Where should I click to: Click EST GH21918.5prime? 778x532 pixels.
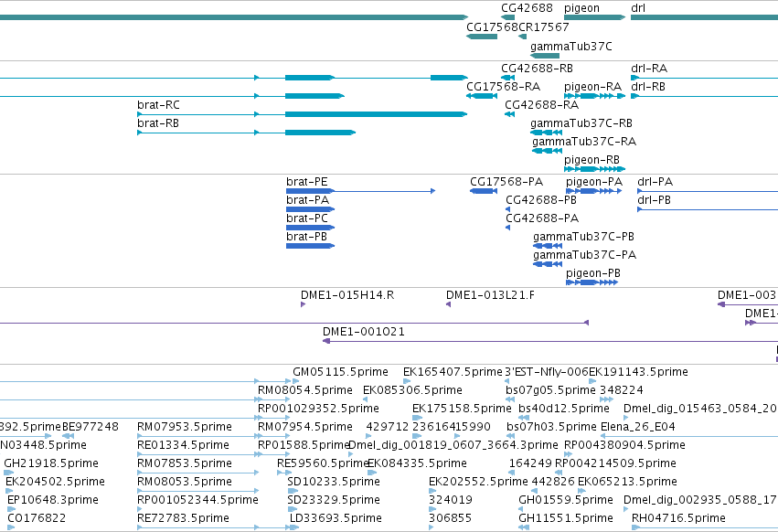click(x=51, y=464)
